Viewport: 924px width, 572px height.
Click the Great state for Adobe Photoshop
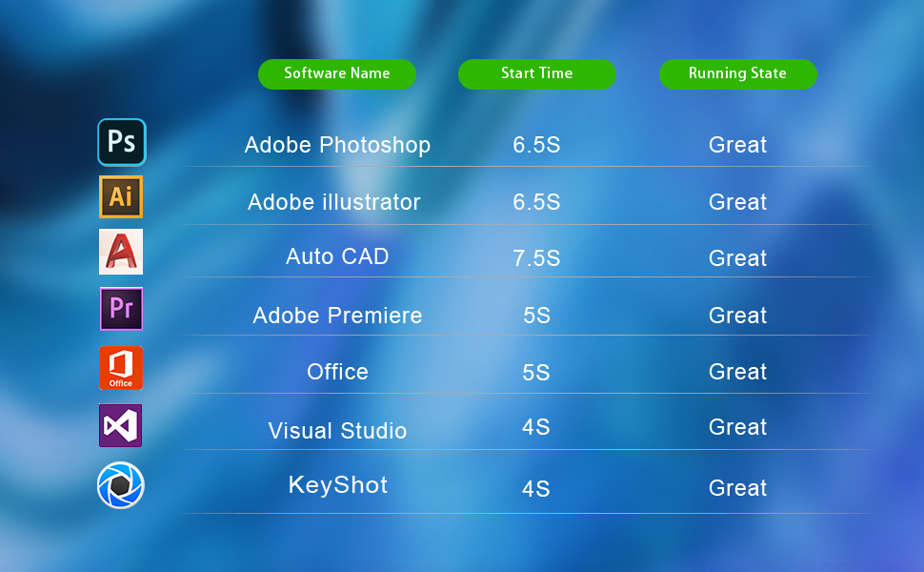[x=738, y=145]
